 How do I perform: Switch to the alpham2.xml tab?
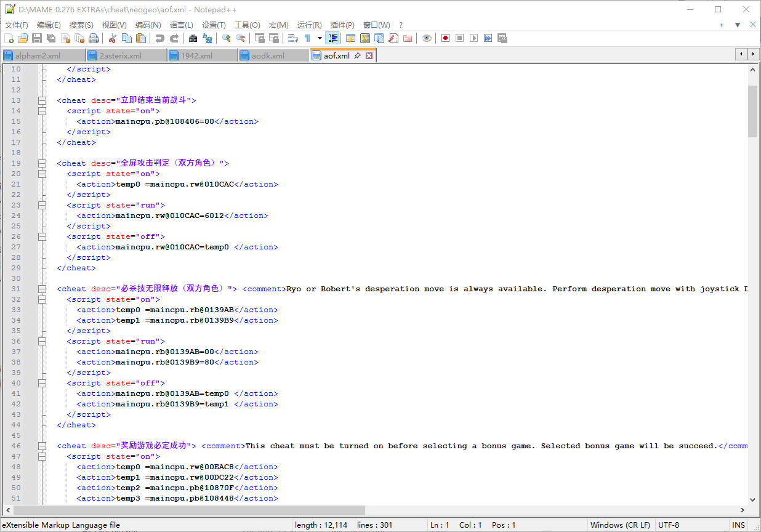pyautogui.click(x=43, y=55)
